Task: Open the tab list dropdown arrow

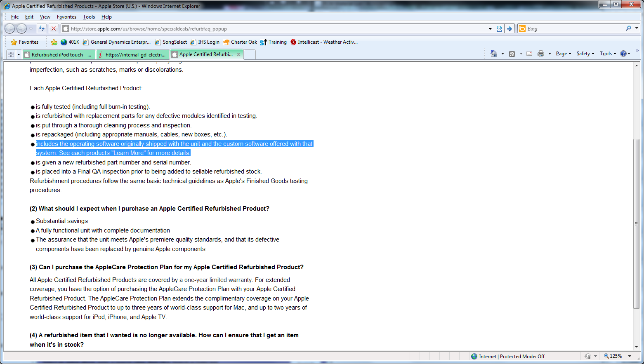Action: 19,54
